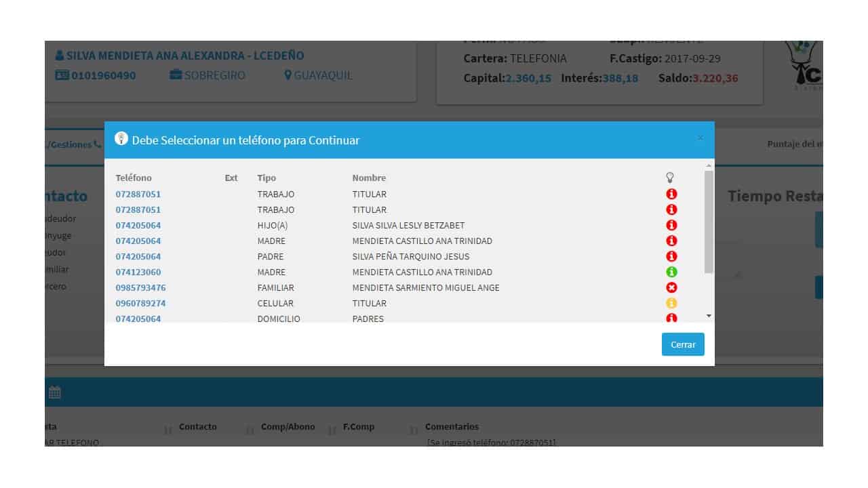Click the ID number 0101960490
The width and height of the screenshot is (868, 488).
[x=104, y=75]
